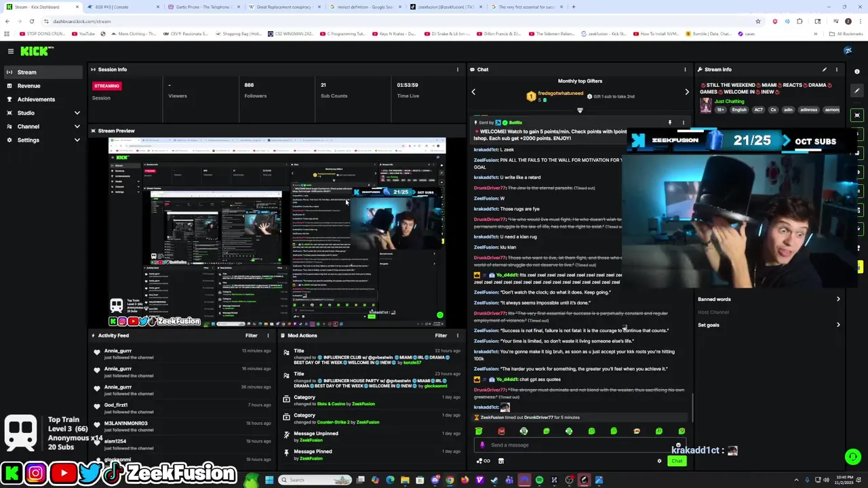Focus the Send a message input
This screenshot has height=488, width=868.
[x=580, y=445]
